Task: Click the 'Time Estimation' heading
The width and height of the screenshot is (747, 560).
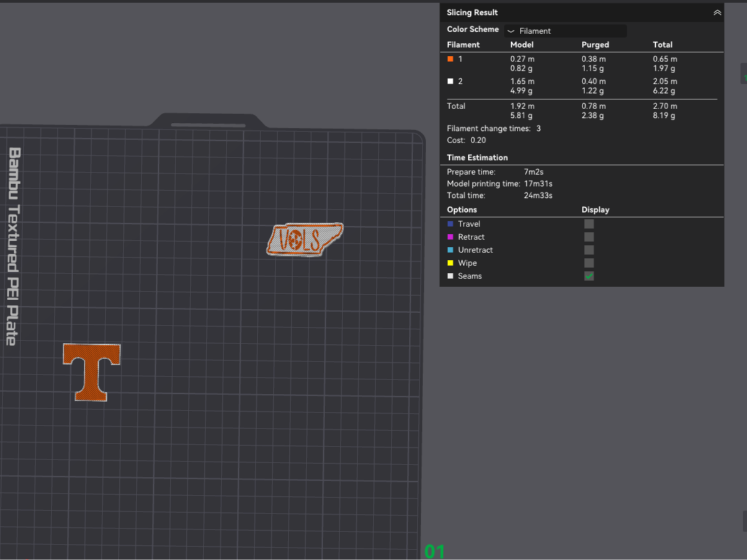Action: [477, 158]
